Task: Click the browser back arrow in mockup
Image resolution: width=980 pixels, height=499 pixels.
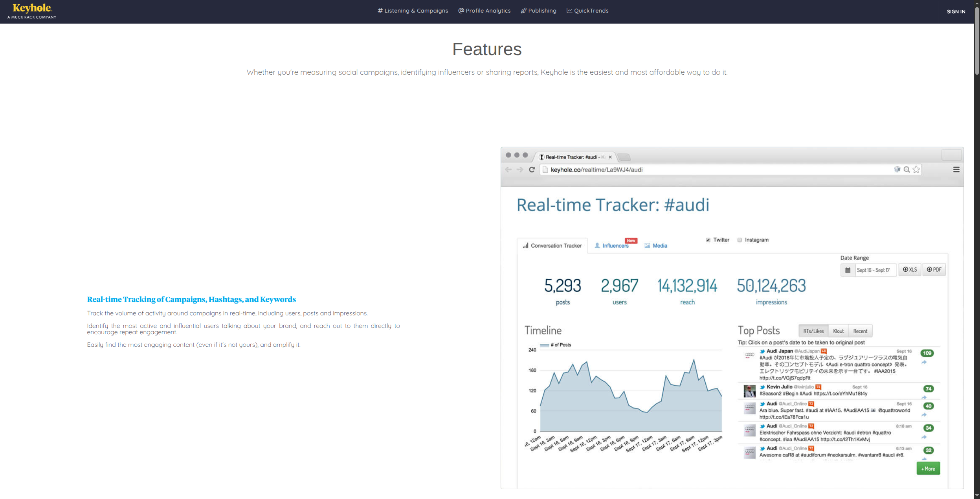Action: 508,169
